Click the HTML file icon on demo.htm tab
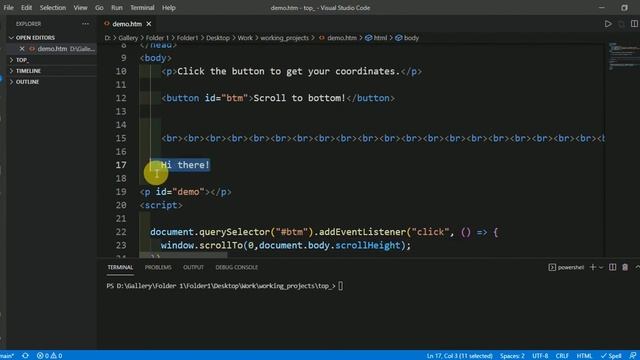This screenshot has width=640, height=360. pos(107,24)
